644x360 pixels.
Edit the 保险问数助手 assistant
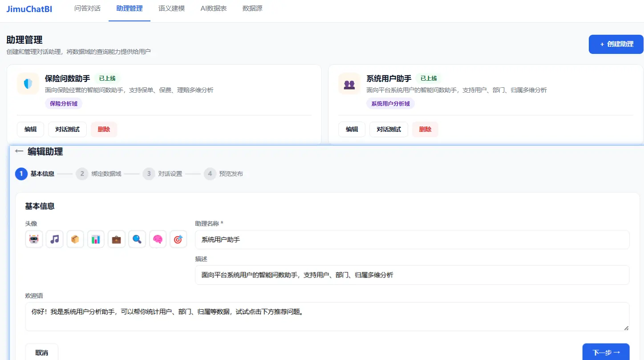pyautogui.click(x=30, y=129)
